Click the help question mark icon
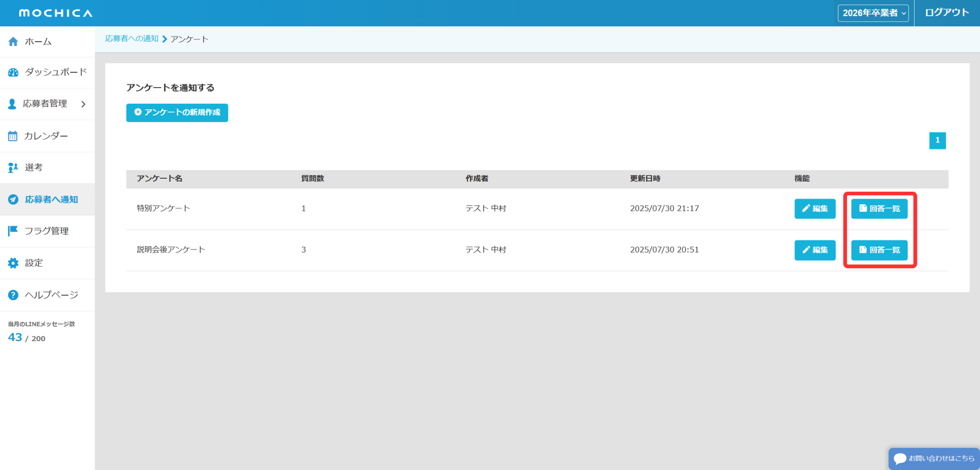Image resolution: width=980 pixels, height=470 pixels. (13, 295)
